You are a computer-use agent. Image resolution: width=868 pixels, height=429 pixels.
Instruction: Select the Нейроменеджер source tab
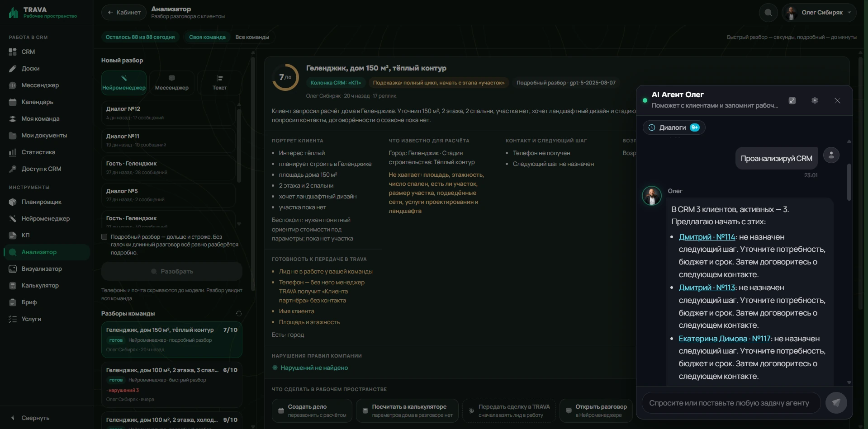click(124, 83)
